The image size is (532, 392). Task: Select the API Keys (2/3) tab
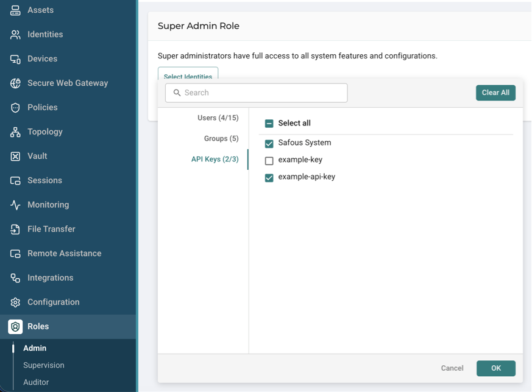point(215,159)
